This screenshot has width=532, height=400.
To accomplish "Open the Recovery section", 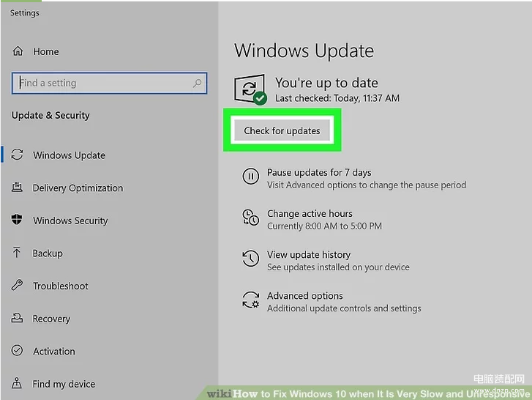I will click(x=51, y=319).
